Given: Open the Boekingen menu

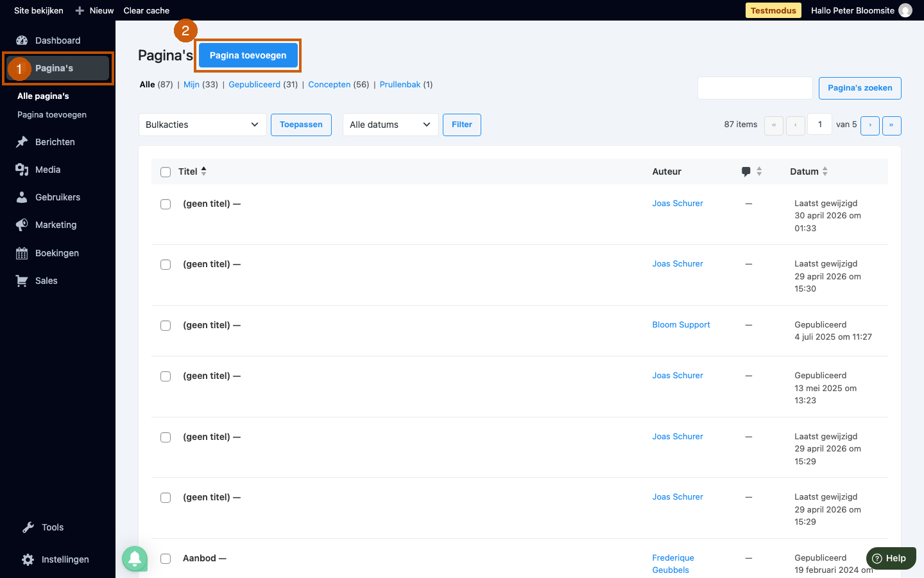Looking at the screenshot, I should [x=57, y=253].
